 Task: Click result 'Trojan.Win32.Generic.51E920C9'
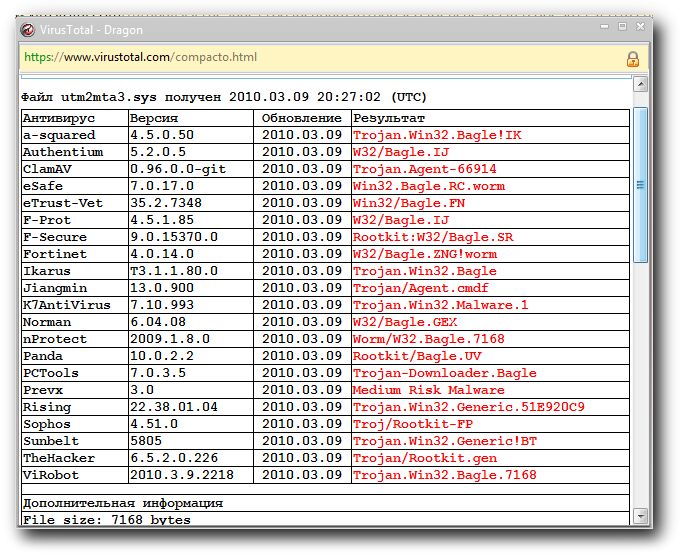[469, 407]
